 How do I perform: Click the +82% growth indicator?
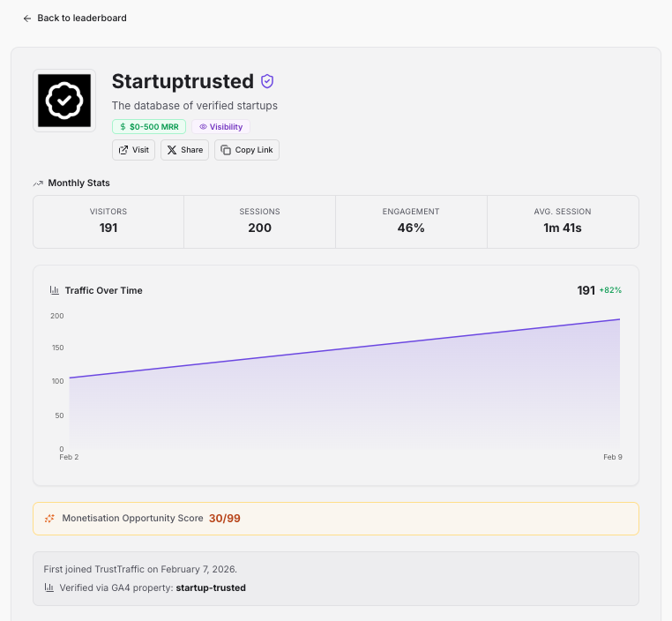click(610, 290)
